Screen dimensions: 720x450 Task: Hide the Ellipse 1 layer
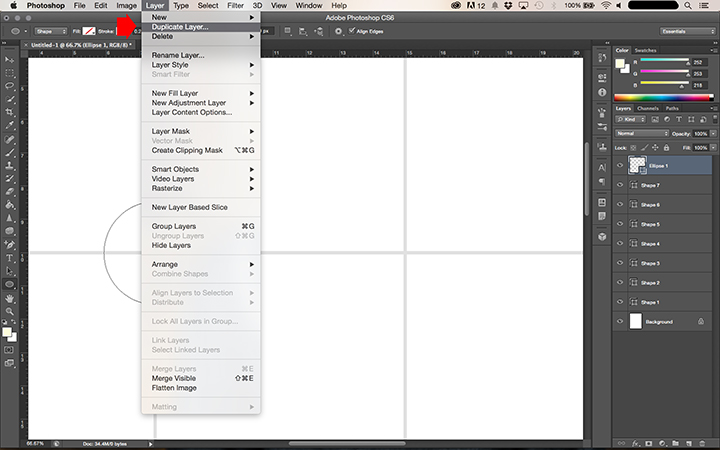[x=620, y=165]
